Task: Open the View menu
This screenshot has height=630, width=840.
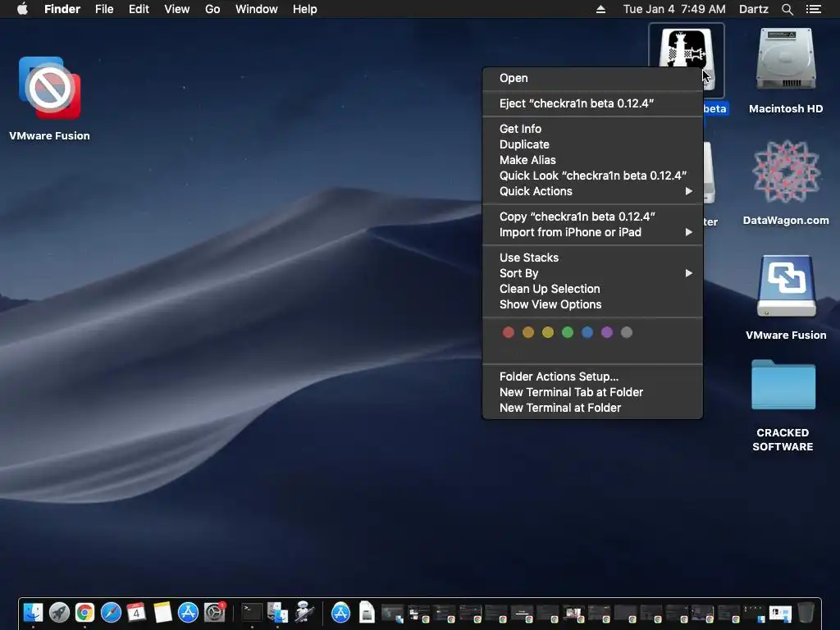Action: click(177, 9)
